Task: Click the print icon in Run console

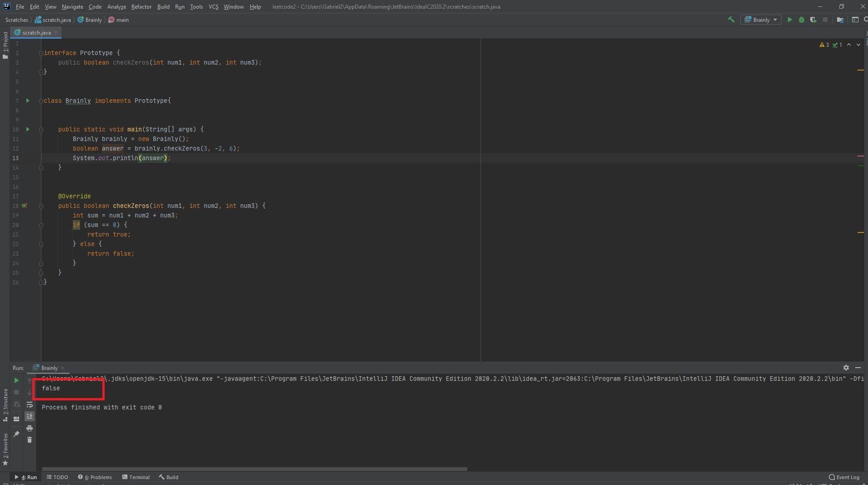Action: (30, 428)
